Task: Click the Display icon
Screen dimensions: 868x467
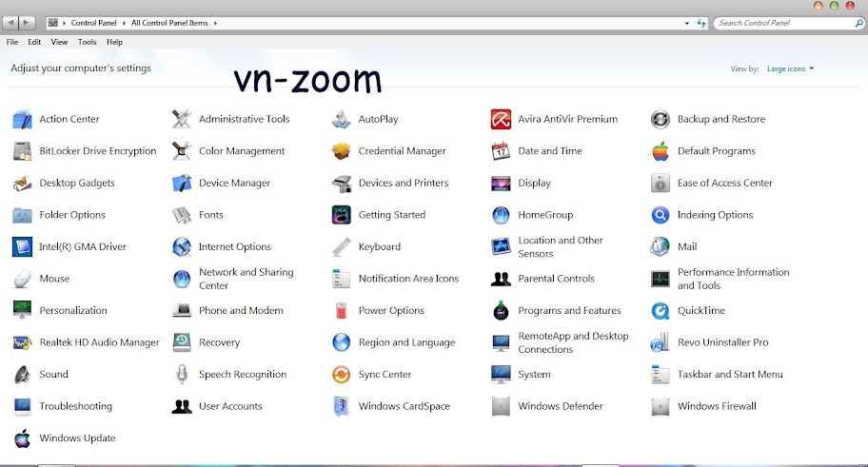Action: [x=501, y=184]
